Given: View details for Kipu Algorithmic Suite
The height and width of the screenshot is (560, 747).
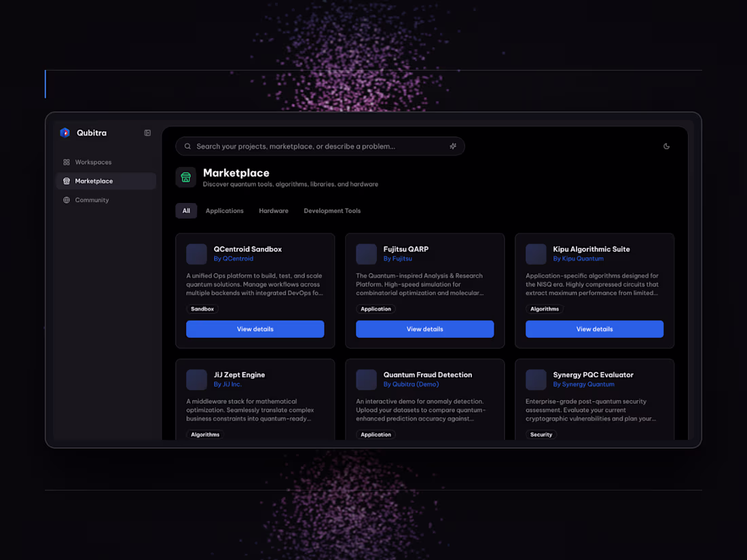Looking at the screenshot, I should (x=595, y=329).
